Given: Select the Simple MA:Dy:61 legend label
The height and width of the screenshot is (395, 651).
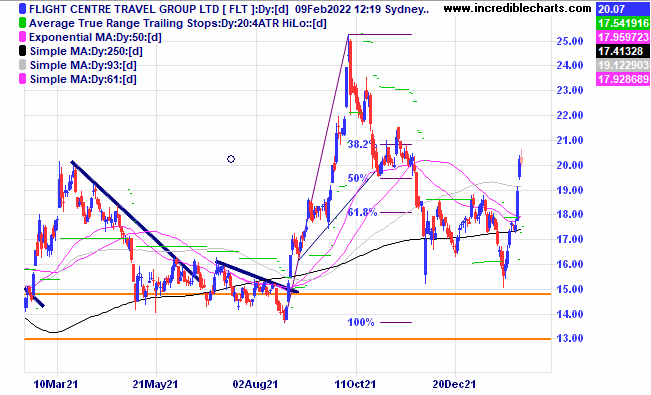Looking at the screenshot, I should tap(83, 79).
